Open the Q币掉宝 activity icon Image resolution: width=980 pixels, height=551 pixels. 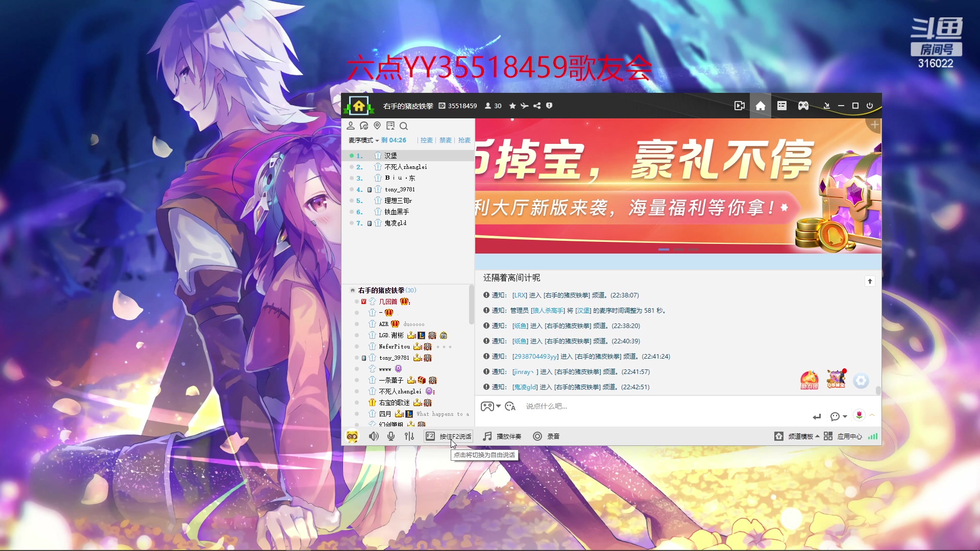point(836,379)
